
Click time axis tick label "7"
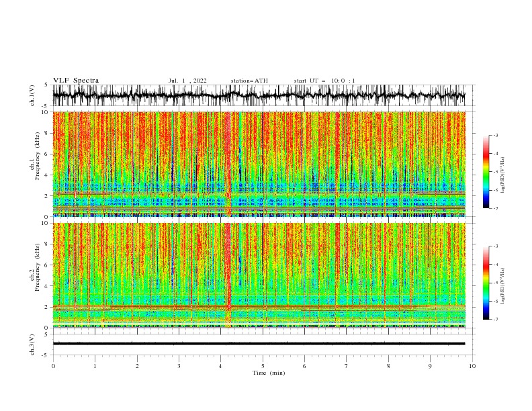tap(347, 366)
